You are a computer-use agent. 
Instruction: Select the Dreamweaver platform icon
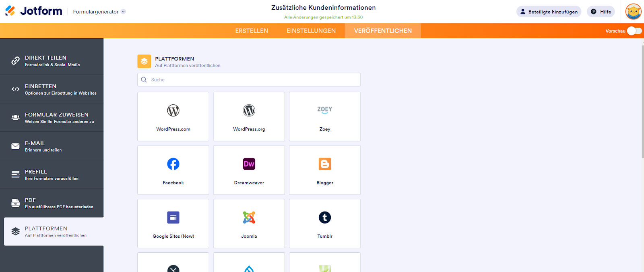(249, 164)
